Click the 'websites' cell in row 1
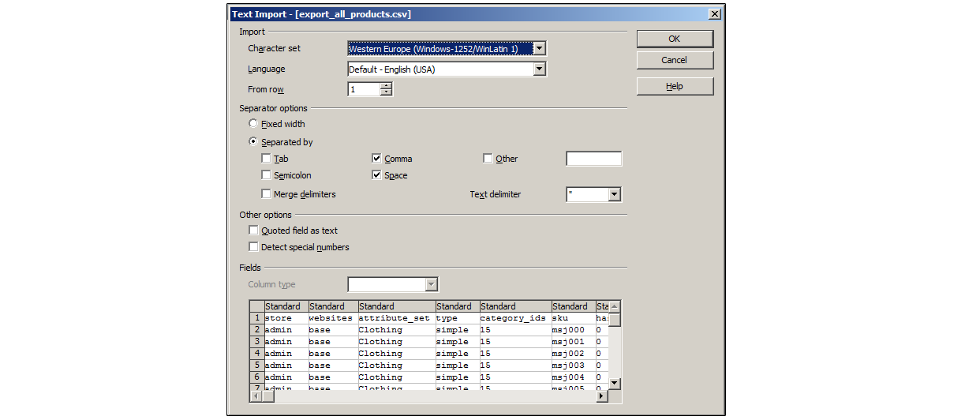980x420 pixels. pos(332,318)
